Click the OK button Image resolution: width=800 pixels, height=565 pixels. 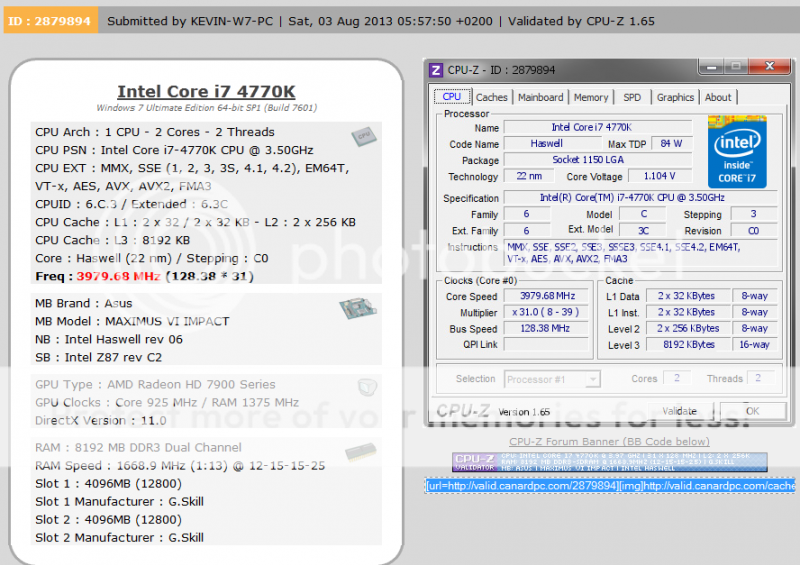pos(752,411)
